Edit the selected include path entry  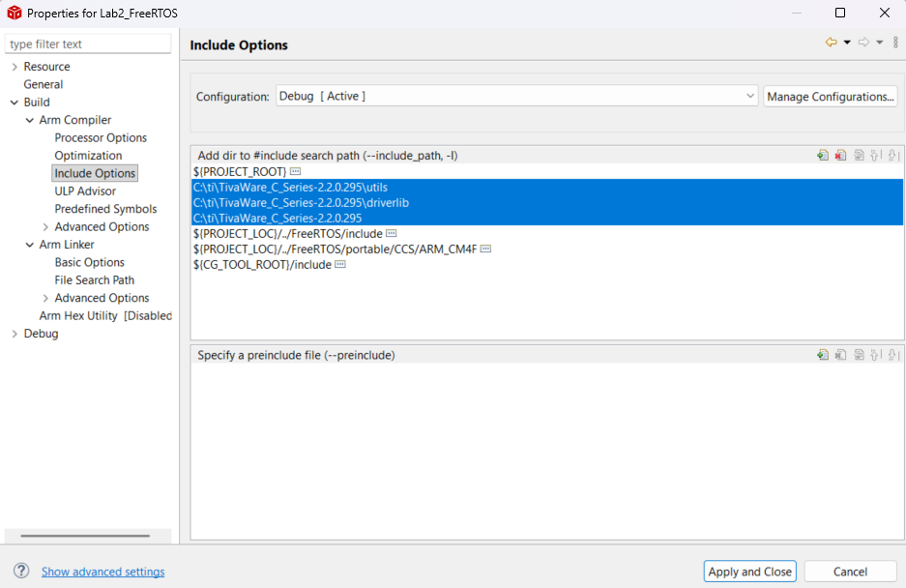pos(858,155)
